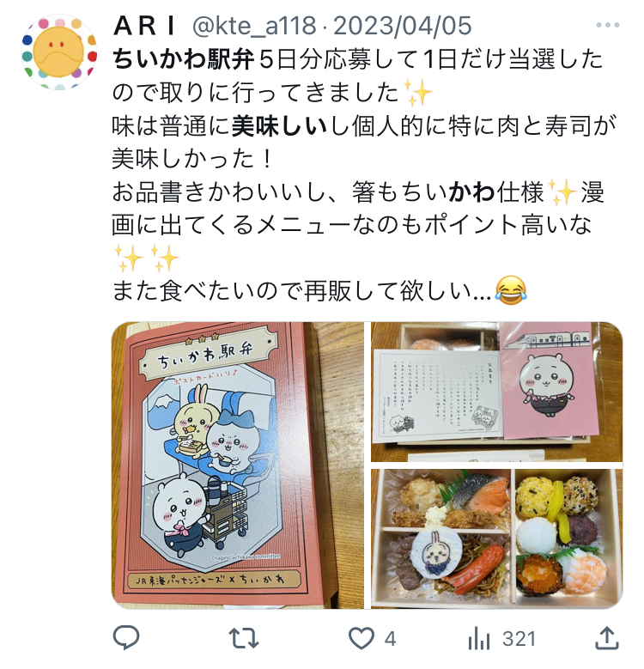Enlarge the bento food contents photo
Viewport: 644px width, 669px height.
tap(497, 538)
